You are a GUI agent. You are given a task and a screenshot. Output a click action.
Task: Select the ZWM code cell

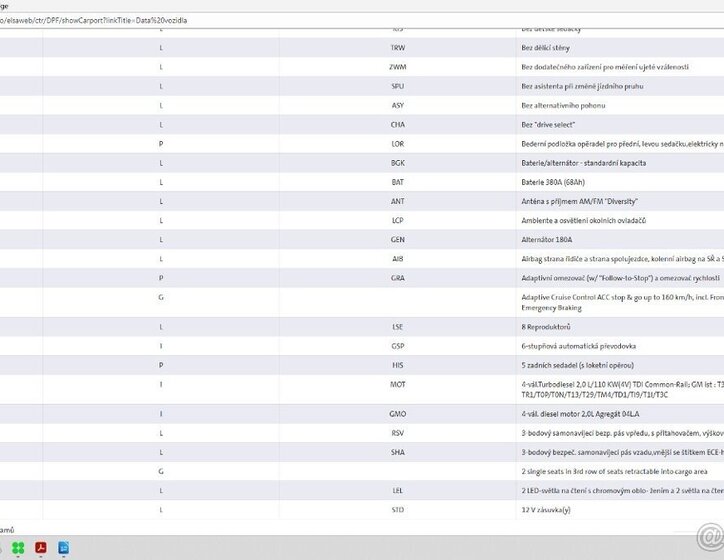[398, 67]
